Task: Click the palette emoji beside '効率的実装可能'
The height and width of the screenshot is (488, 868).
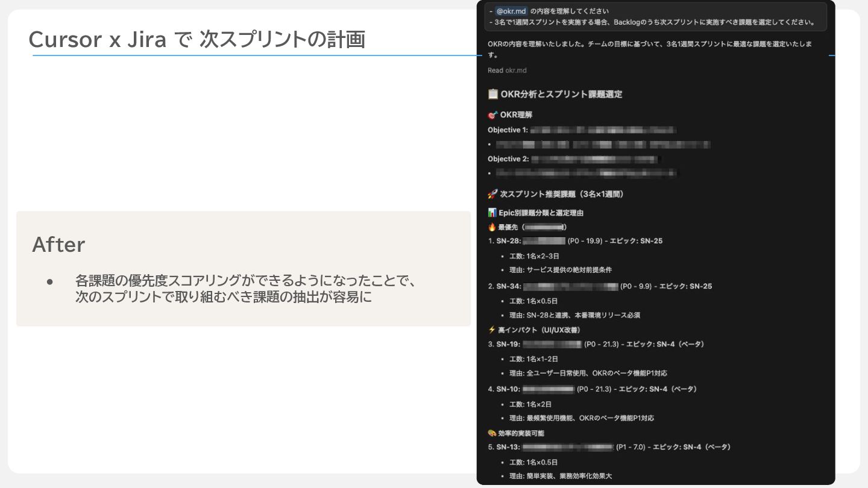Action: point(492,433)
